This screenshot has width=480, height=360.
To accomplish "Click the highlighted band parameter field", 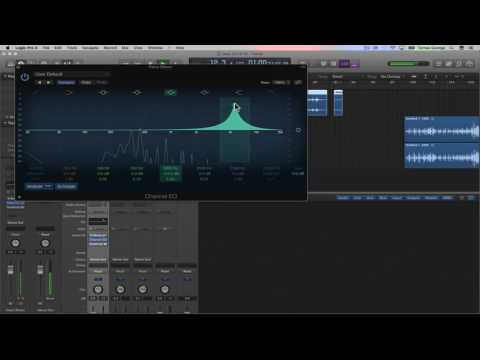I will tap(171, 174).
